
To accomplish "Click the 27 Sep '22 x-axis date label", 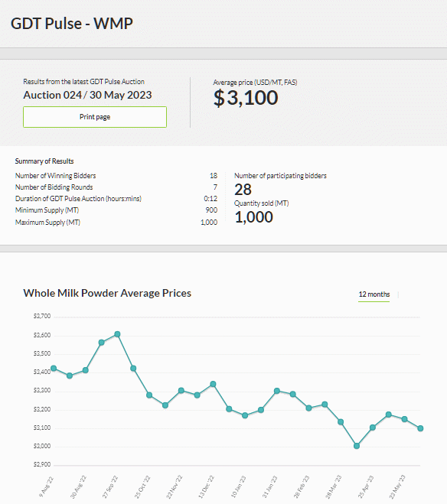I will pyautogui.click(x=110, y=487).
